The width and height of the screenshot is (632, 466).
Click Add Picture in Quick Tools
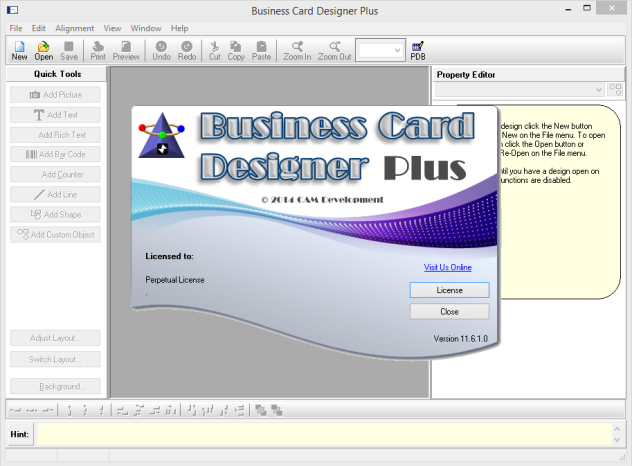click(55, 95)
